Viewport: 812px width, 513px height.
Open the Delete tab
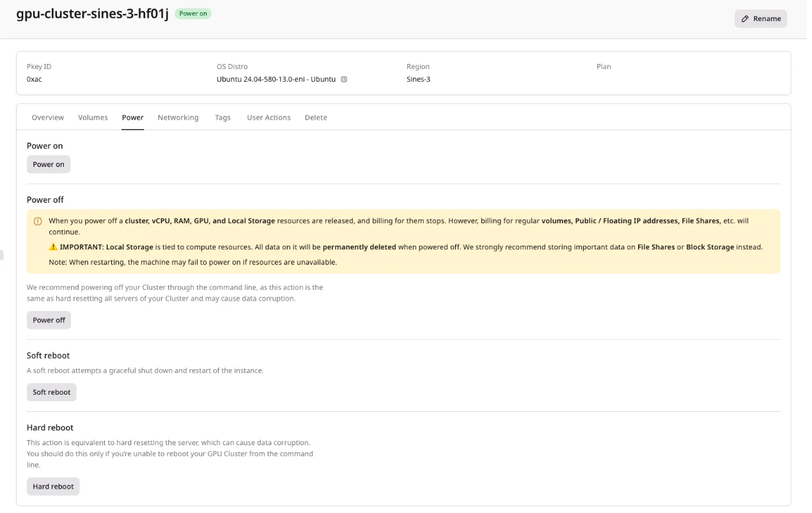pos(316,118)
